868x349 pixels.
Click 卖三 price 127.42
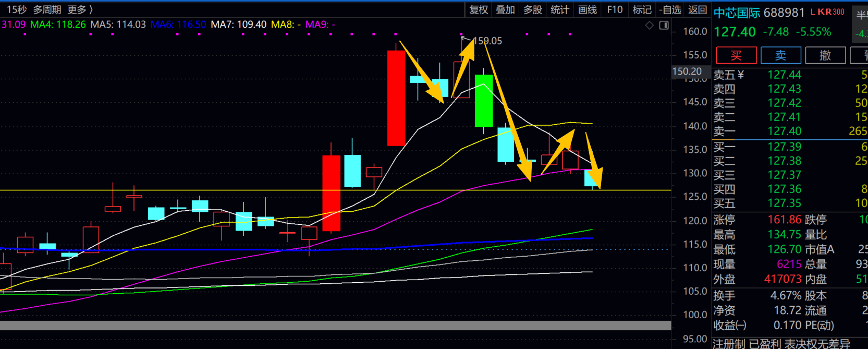[x=784, y=103]
